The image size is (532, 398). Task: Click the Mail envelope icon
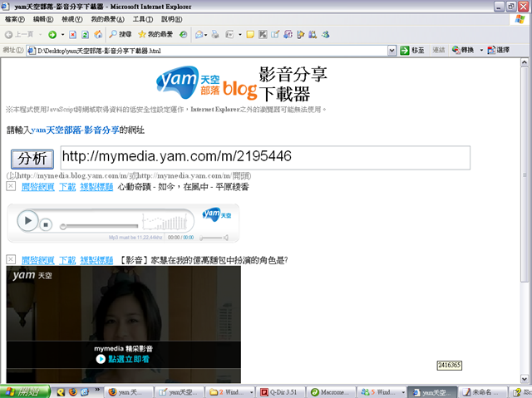tap(199, 35)
